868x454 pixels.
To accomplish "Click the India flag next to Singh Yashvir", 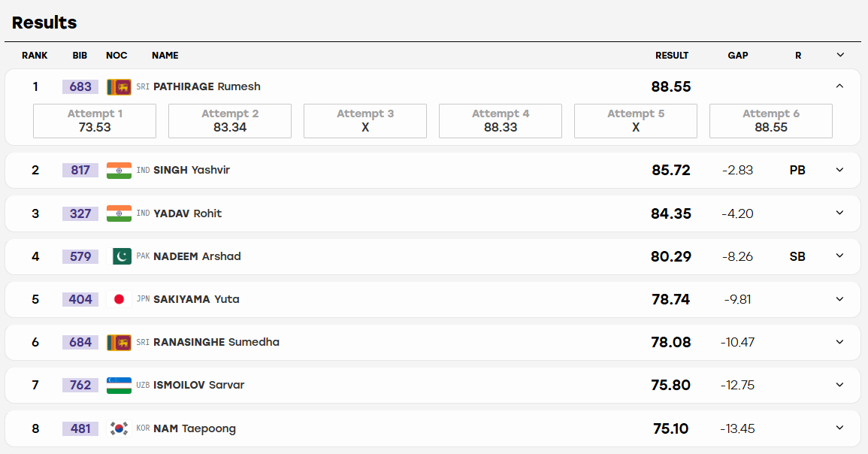I will tap(119, 170).
